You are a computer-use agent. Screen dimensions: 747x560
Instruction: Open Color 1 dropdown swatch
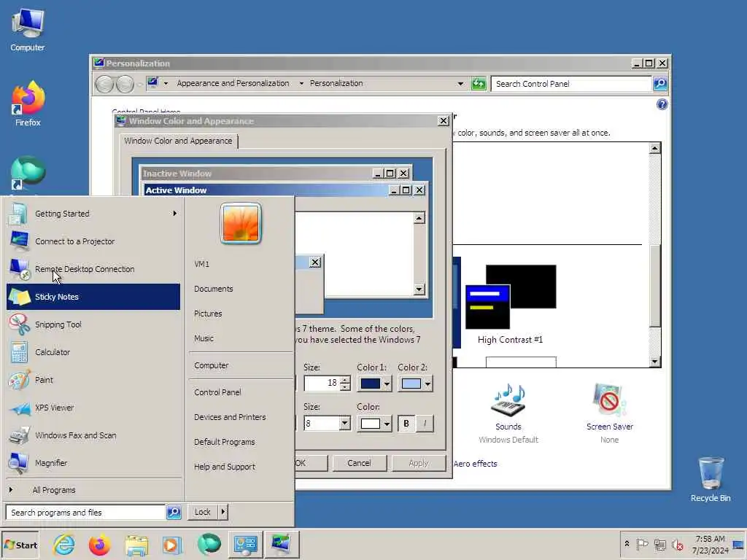point(374,384)
